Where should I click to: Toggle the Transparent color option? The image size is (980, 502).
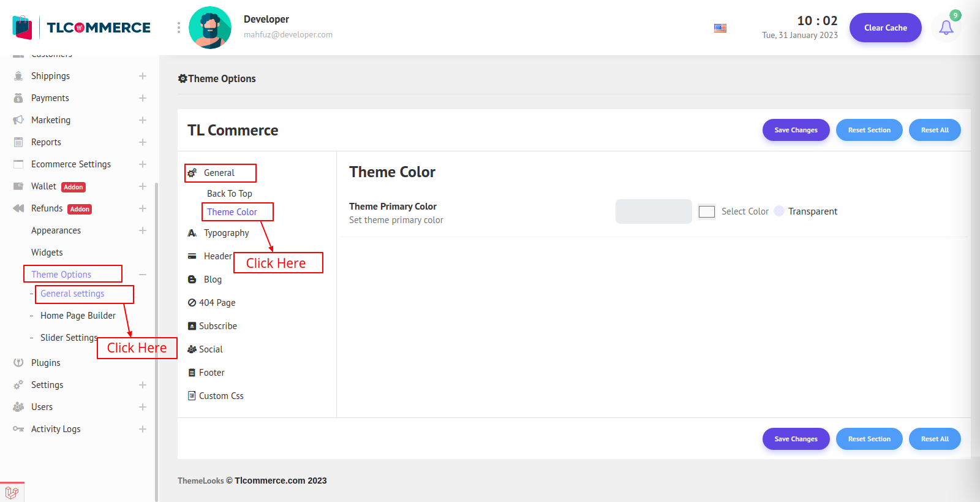pos(779,211)
